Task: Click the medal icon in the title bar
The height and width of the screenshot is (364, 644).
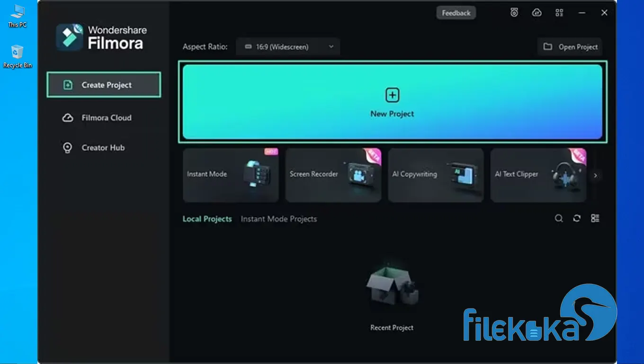Action: [x=514, y=13]
